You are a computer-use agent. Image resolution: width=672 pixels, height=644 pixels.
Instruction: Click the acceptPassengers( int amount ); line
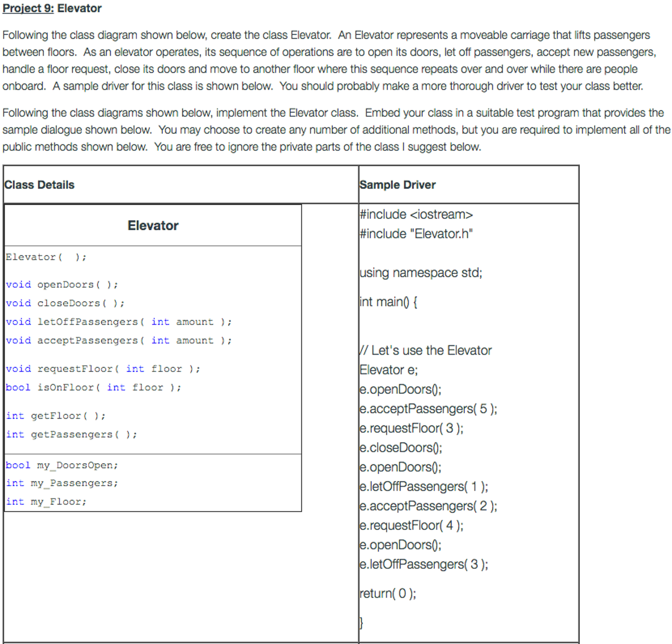click(x=118, y=340)
